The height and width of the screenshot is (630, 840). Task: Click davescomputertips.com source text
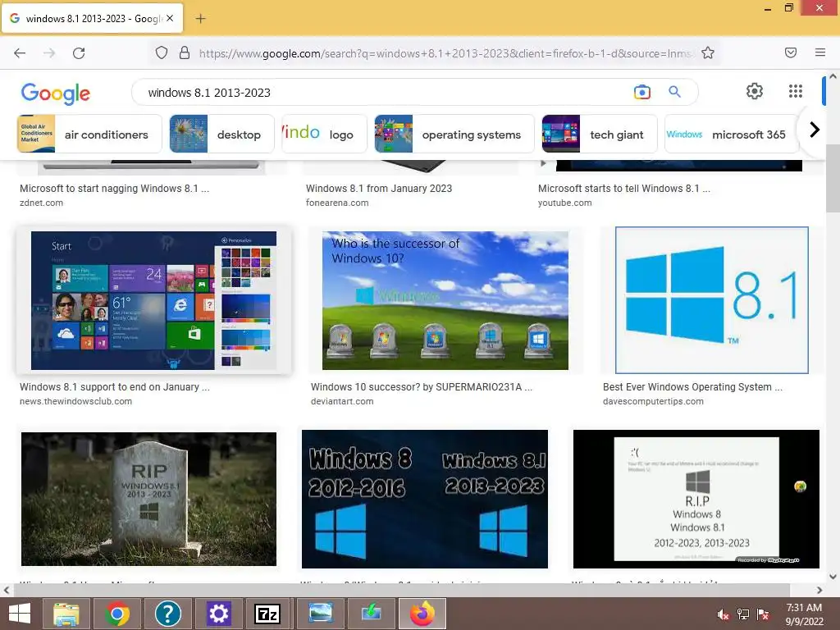pyautogui.click(x=653, y=401)
